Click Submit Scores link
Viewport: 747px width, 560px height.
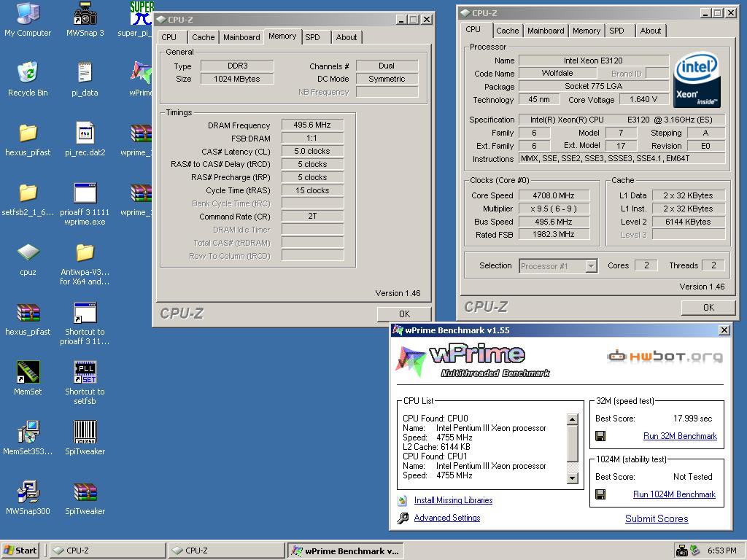coord(657,518)
